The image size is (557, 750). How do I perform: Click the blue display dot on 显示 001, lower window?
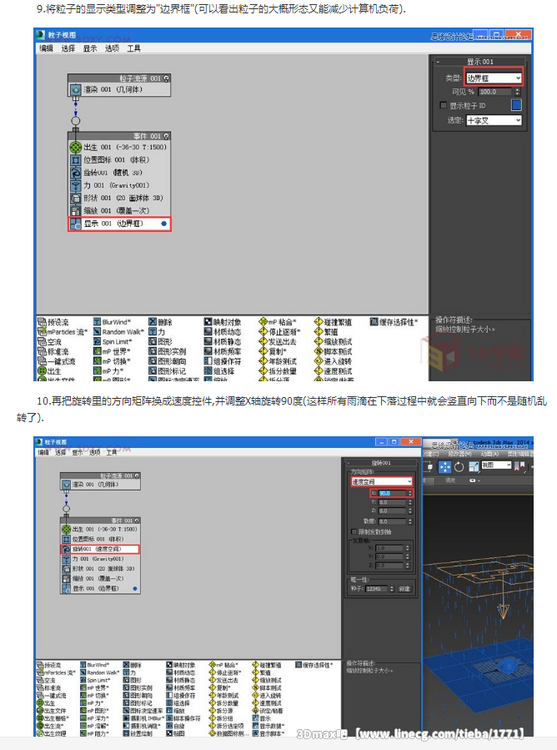(x=135, y=588)
